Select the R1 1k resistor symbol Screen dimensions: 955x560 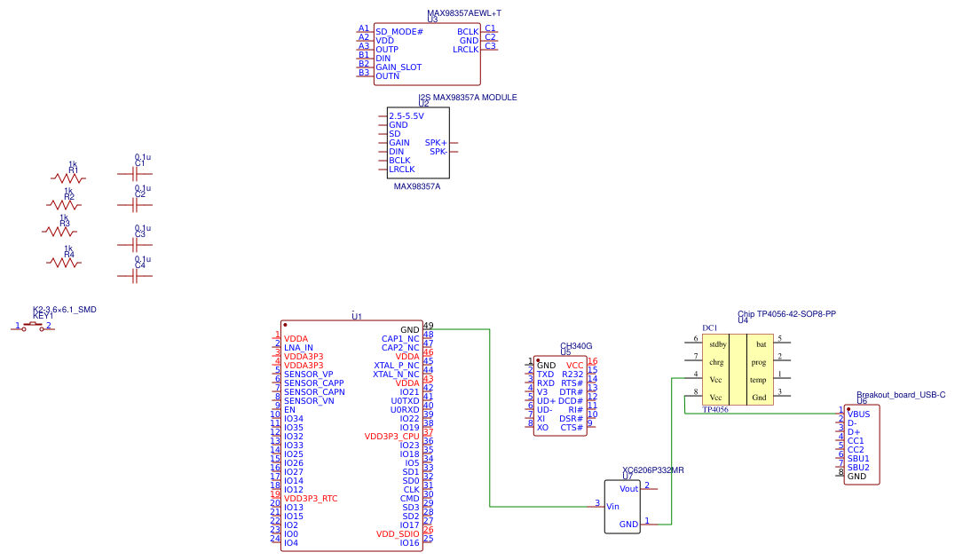pos(68,178)
